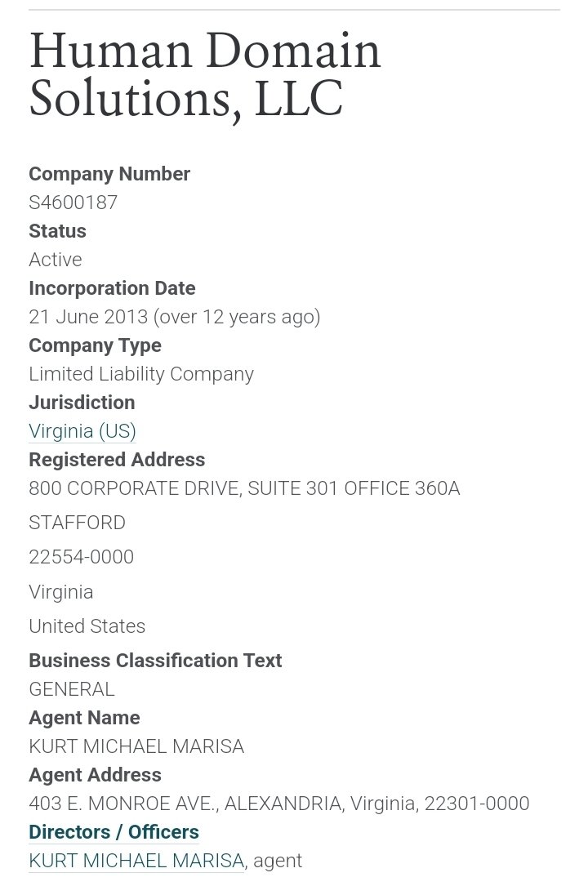Click the United States country line
Image resolution: width=588 pixels, height=895 pixels.
(87, 626)
